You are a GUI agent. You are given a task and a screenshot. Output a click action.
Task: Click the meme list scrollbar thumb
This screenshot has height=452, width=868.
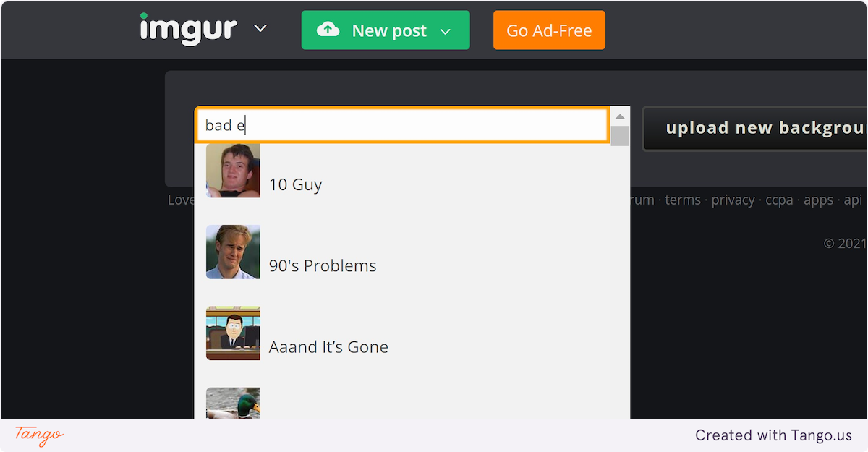pos(620,136)
